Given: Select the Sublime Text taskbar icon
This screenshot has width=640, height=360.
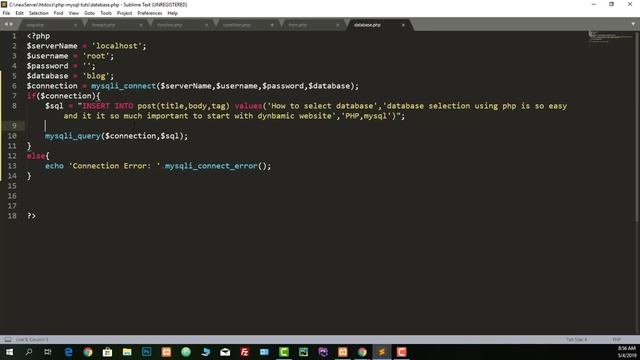Looking at the screenshot, I should (382, 352).
